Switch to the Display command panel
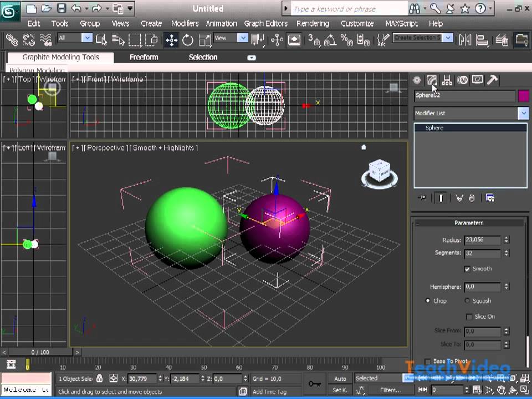This screenshot has height=399, width=532. coord(477,80)
